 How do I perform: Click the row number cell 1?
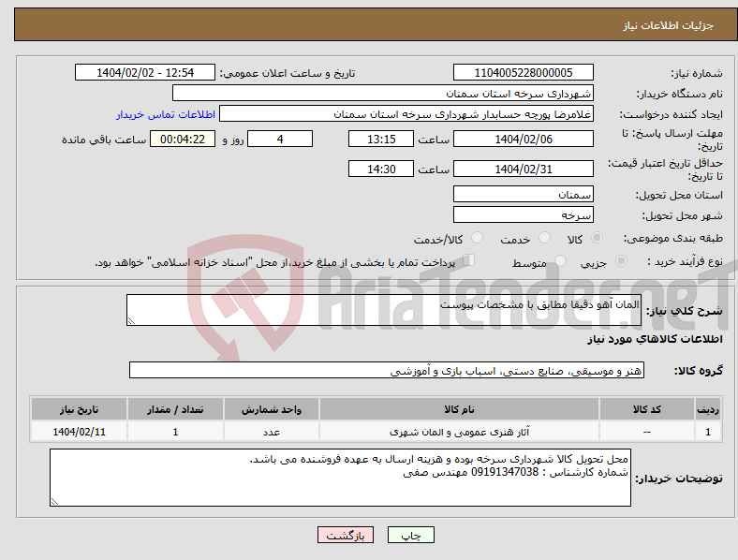(708, 431)
